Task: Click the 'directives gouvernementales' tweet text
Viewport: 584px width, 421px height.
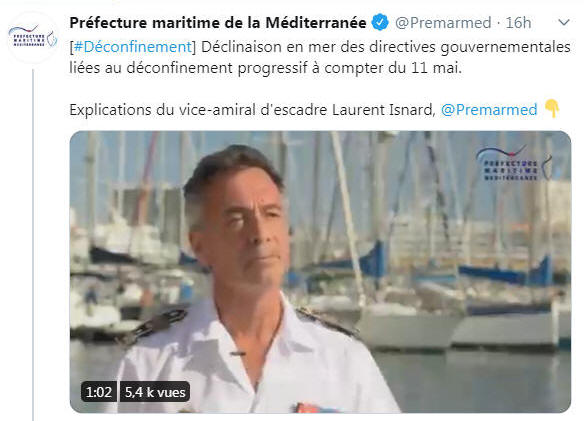Action: tap(470, 47)
